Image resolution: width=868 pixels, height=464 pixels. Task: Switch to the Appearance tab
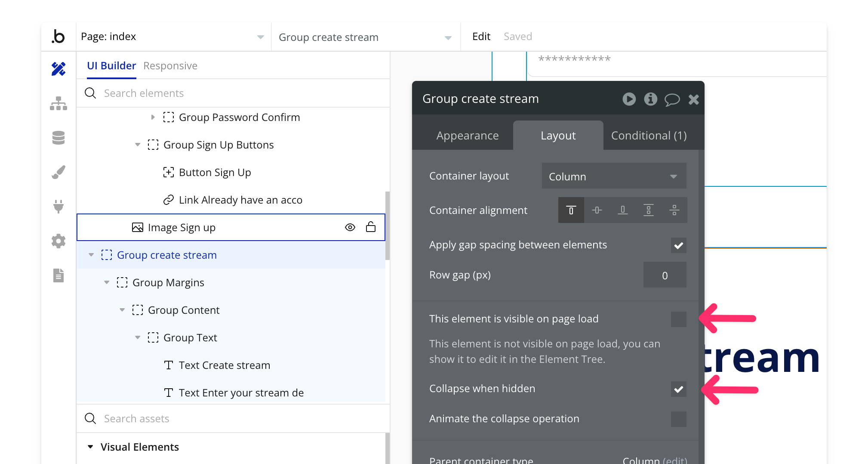(467, 136)
